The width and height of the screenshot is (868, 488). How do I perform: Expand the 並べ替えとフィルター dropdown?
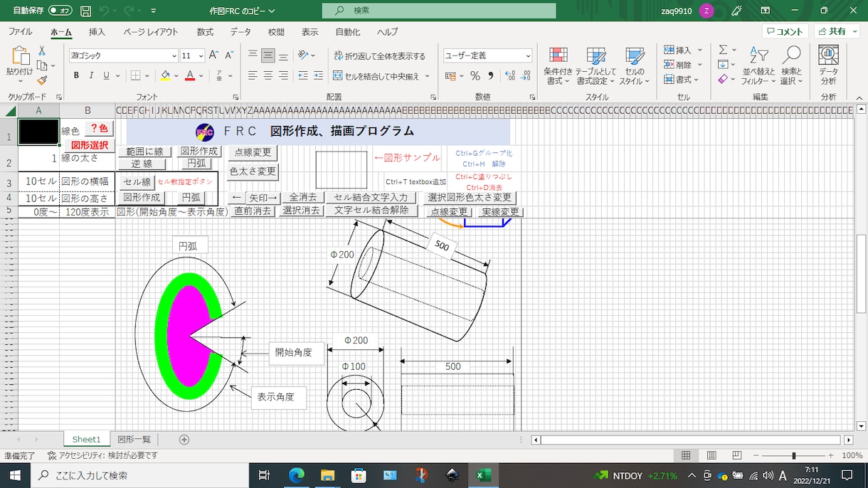pos(758,66)
